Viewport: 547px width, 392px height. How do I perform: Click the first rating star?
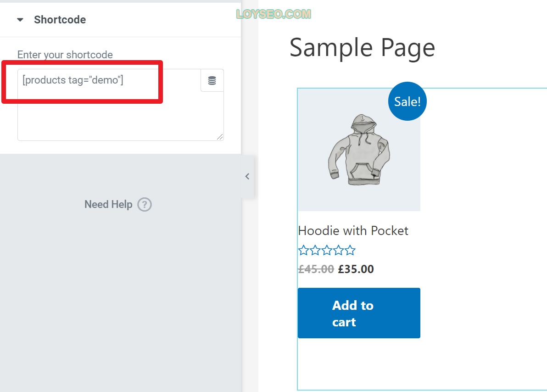(x=304, y=250)
